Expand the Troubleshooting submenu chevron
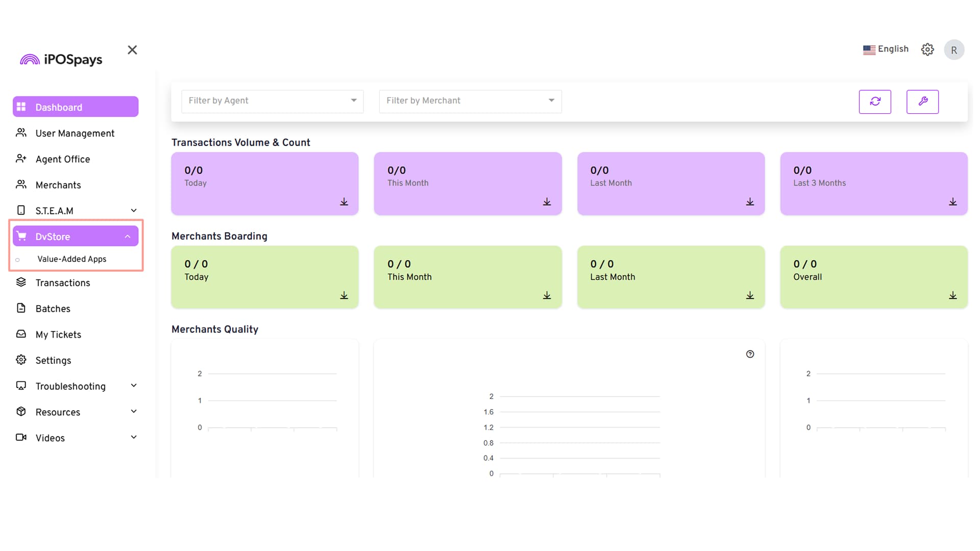 pos(134,385)
